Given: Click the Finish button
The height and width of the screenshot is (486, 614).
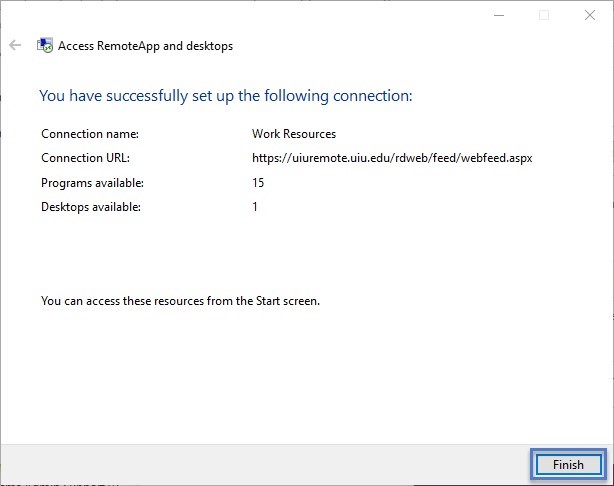Looking at the screenshot, I should (568, 464).
